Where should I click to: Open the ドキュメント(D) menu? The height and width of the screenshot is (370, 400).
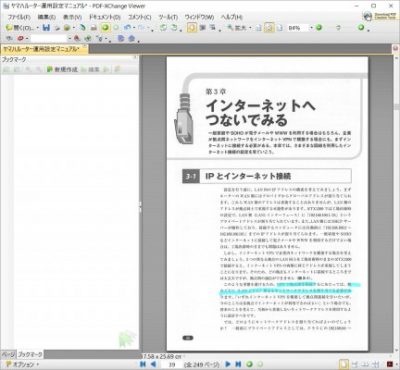click(x=104, y=17)
